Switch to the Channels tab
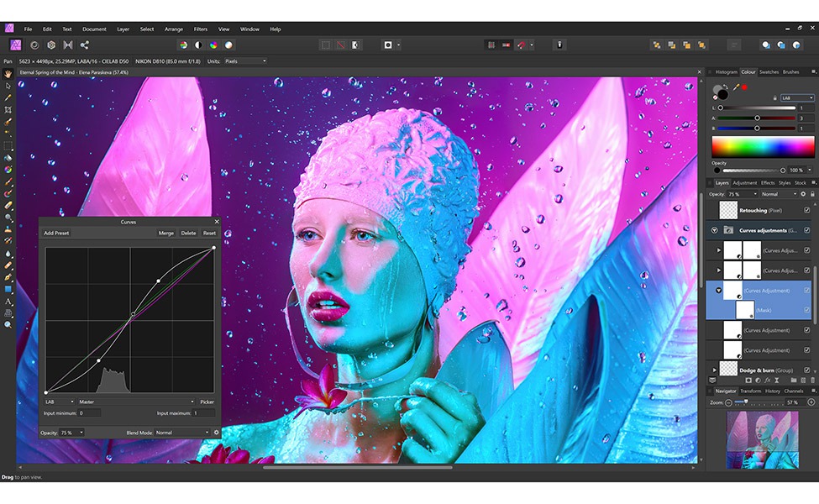 tap(794, 391)
